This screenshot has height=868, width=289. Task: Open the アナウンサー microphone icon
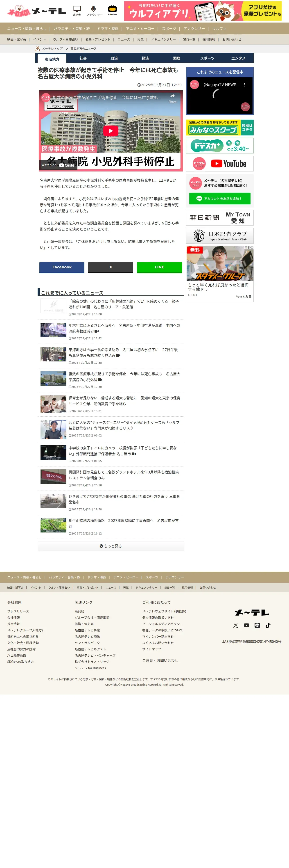[x=95, y=11]
